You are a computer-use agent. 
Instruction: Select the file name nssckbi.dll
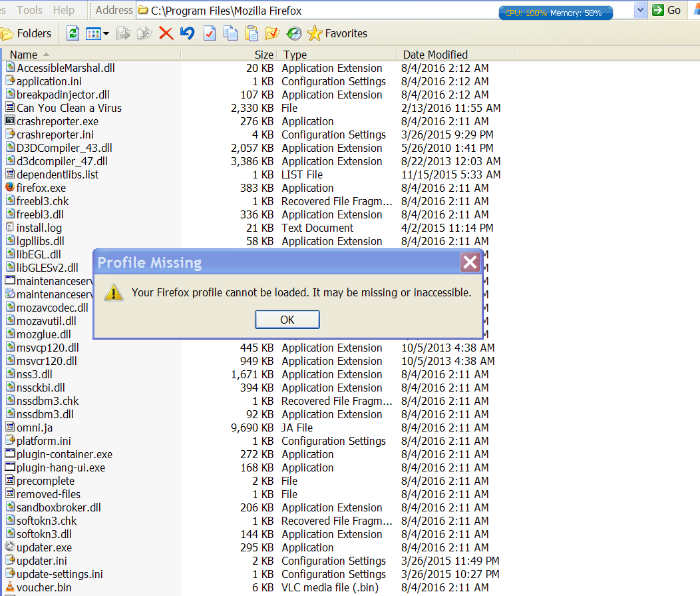[41, 388]
